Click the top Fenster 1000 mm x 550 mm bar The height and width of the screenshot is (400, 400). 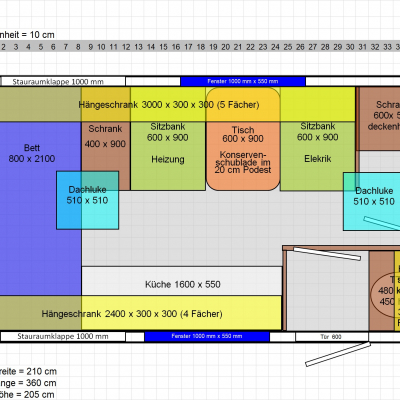point(243,81)
